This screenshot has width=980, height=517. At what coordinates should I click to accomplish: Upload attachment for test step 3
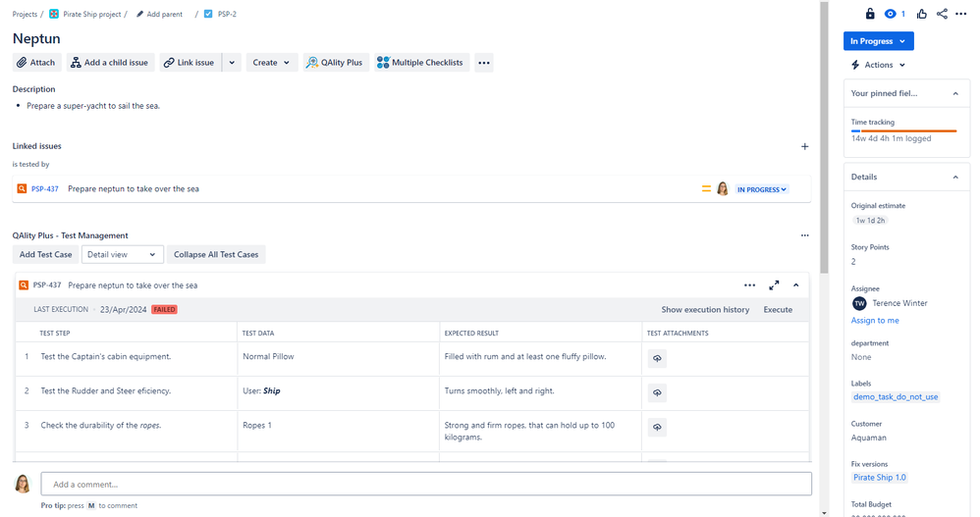[x=657, y=427]
